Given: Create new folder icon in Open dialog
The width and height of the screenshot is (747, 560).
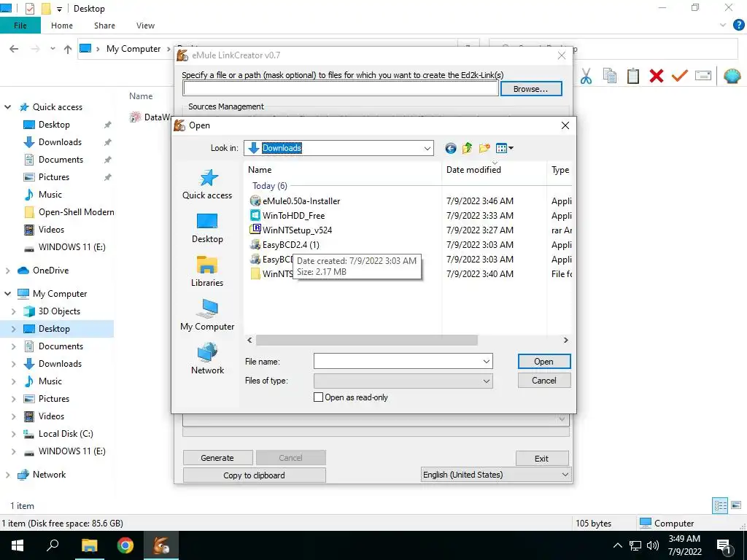Looking at the screenshot, I should point(484,148).
